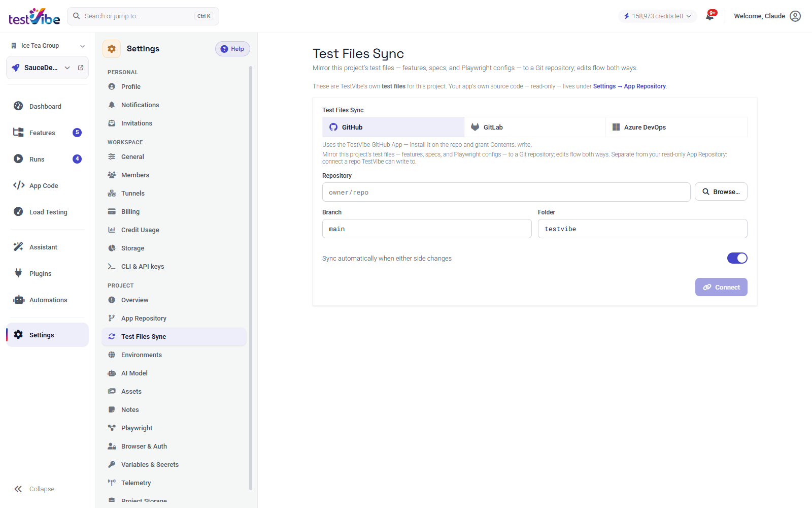Click the Credit Usage chart icon
Image resolution: width=812 pixels, height=508 pixels.
(112, 230)
